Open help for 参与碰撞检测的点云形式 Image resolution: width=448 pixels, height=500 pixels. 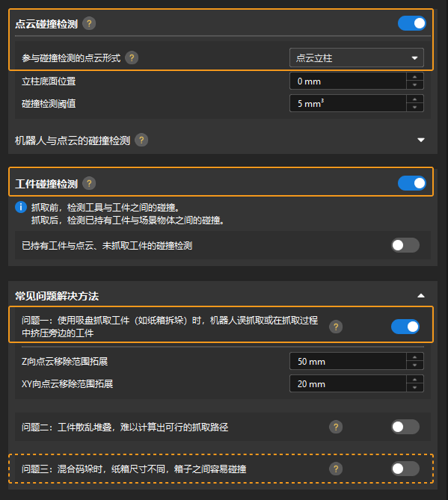[132, 58]
